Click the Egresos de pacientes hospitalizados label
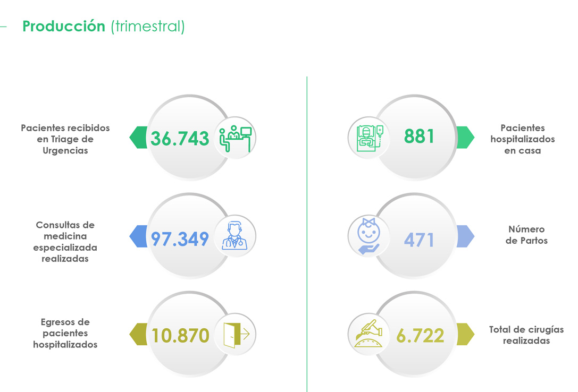Image resolution: width=578 pixels, height=392 pixels. (x=65, y=333)
